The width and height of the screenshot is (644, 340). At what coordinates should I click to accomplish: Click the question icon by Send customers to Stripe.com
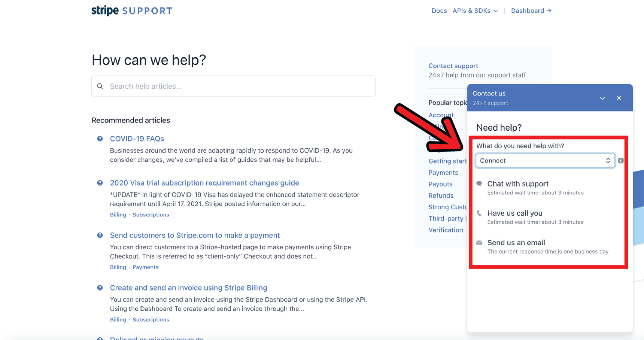pos(100,235)
